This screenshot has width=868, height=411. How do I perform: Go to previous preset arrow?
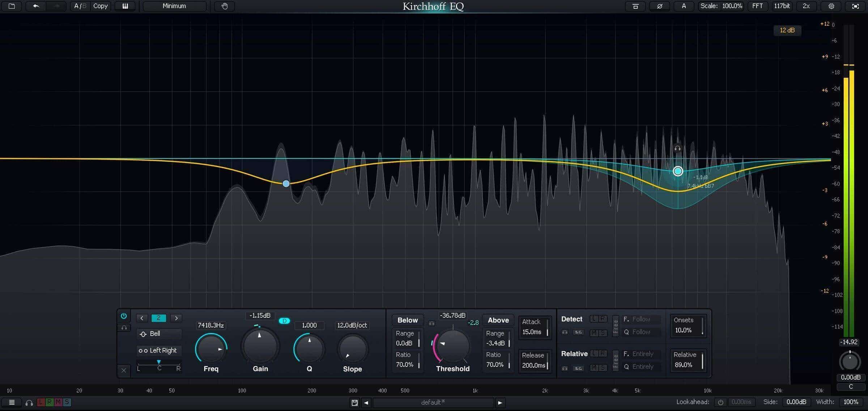[366, 403]
